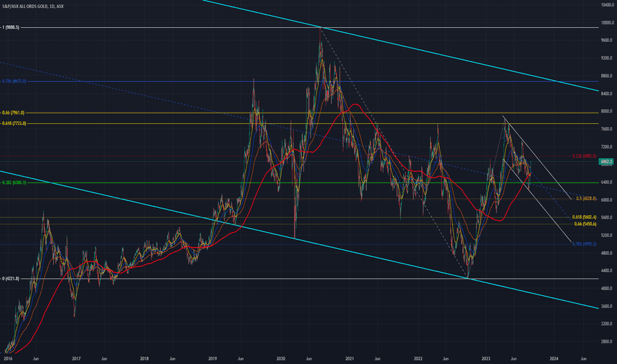Click the S&P/ASX ALL ORDS GOLD chart title
Image resolution: width=617 pixels, height=364 pixels.
click(32, 7)
